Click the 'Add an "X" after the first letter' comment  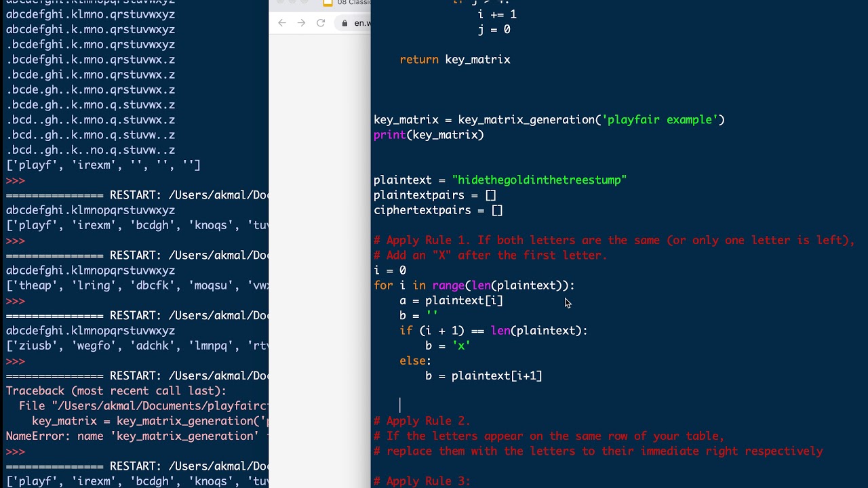490,256
